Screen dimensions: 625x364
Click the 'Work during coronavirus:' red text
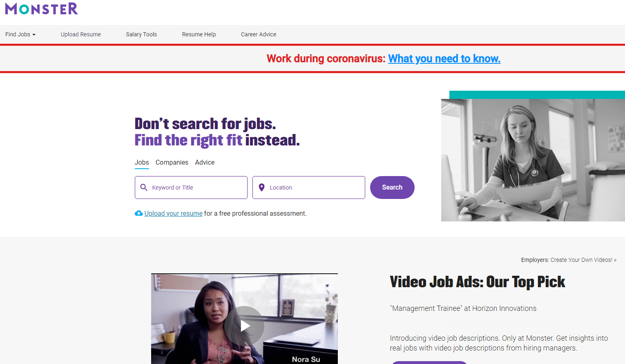[326, 59]
